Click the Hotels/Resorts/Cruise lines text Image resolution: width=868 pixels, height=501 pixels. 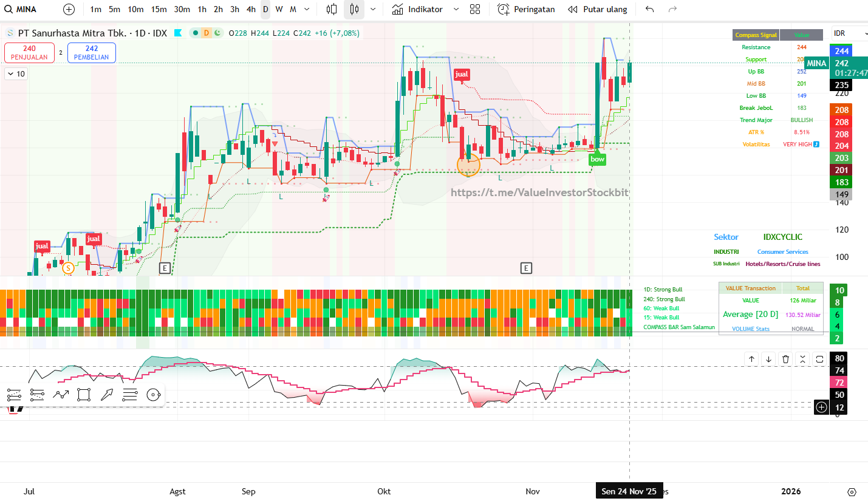point(783,264)
